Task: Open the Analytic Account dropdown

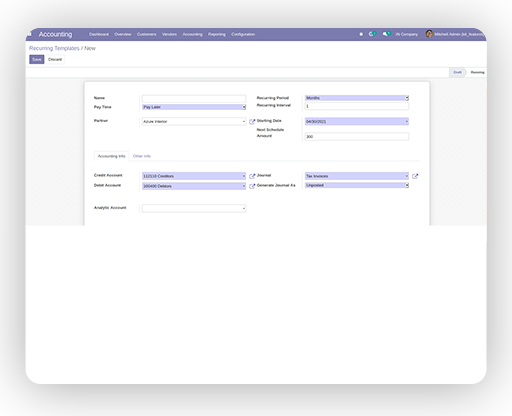Action: (x=194, y=208)
